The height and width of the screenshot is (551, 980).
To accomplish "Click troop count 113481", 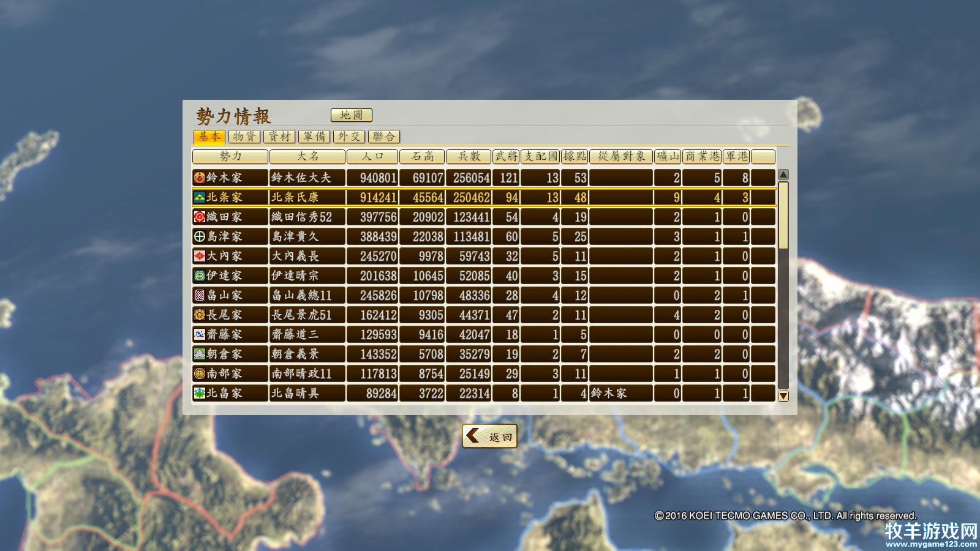I will [472, 236].
